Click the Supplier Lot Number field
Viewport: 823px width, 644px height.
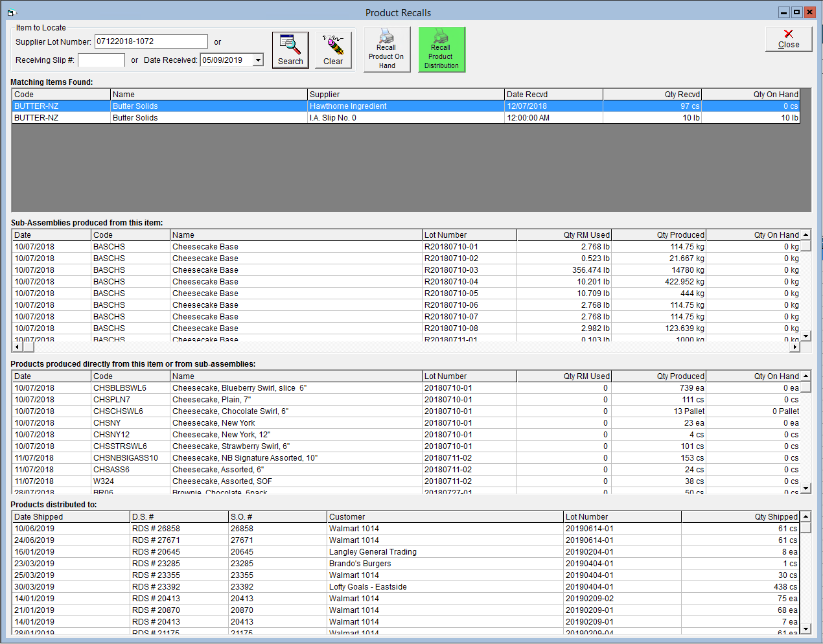pos(151,41)
